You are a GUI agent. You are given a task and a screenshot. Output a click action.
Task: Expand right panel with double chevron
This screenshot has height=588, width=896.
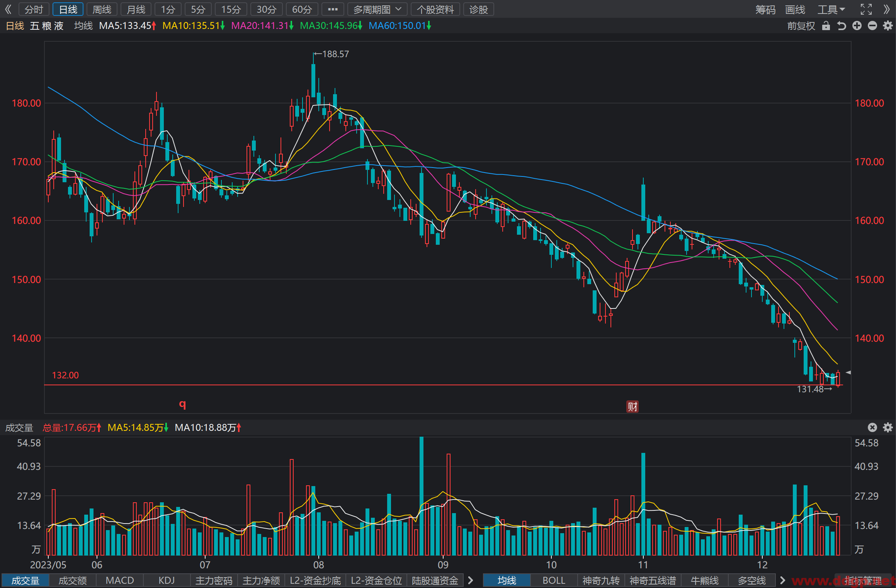tap(887, 9)
